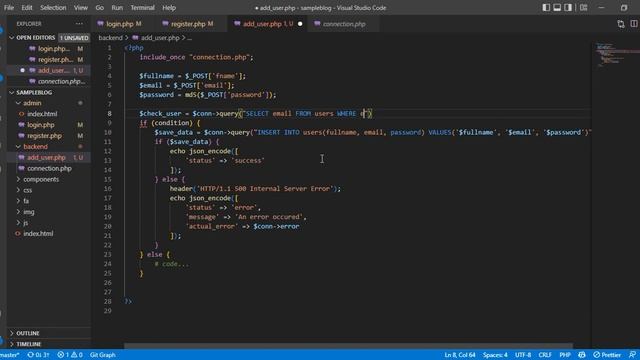The height and width of the screenshot is (360, 640).
Task: Open the View menu
Action: click(81, 8)
